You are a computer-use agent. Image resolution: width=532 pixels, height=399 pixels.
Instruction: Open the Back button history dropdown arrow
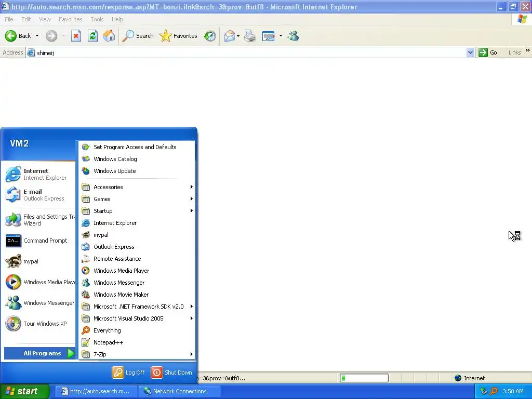coord(37,36)
